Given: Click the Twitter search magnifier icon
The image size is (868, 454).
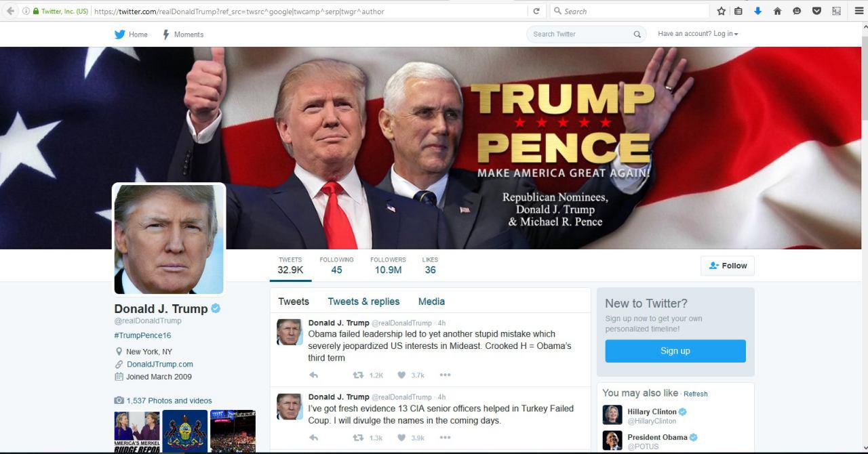Looking at the screenshot, I should point(637,35).
